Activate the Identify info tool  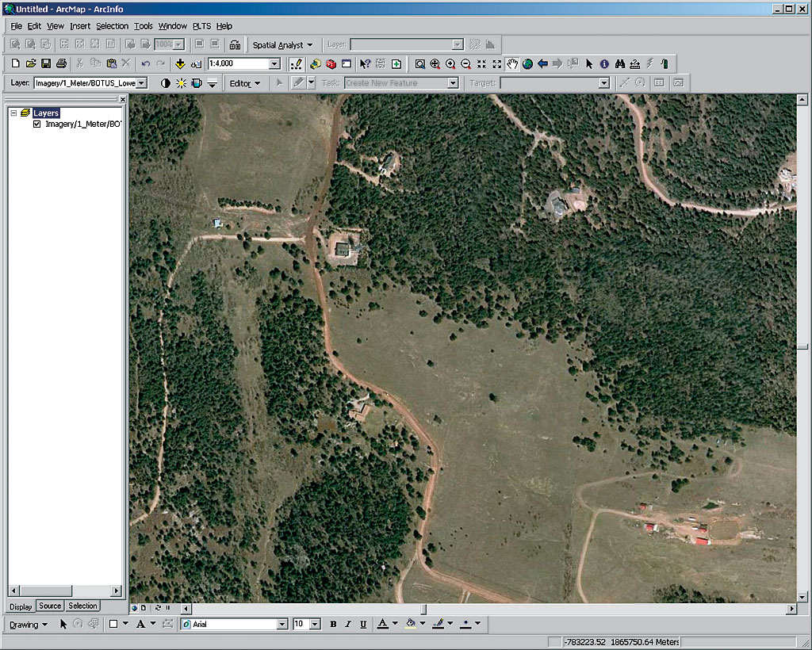click(604, 63)
